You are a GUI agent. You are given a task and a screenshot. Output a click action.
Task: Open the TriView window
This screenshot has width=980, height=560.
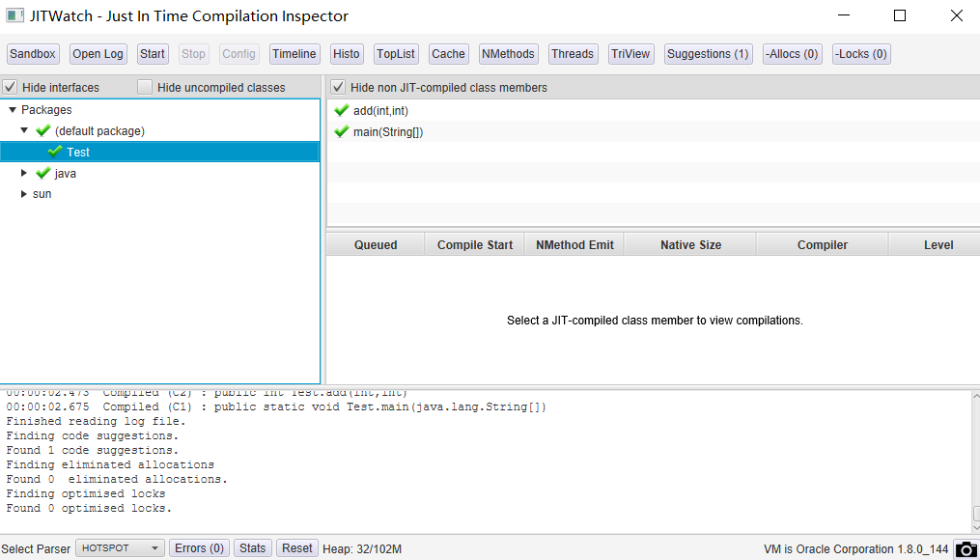630,54
